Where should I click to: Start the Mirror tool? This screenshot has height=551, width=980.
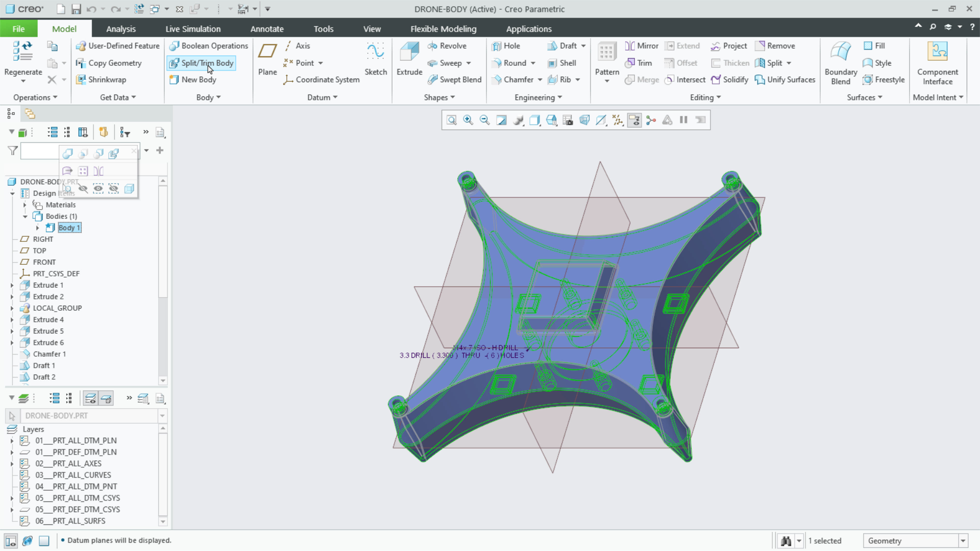tap(641, 45)
